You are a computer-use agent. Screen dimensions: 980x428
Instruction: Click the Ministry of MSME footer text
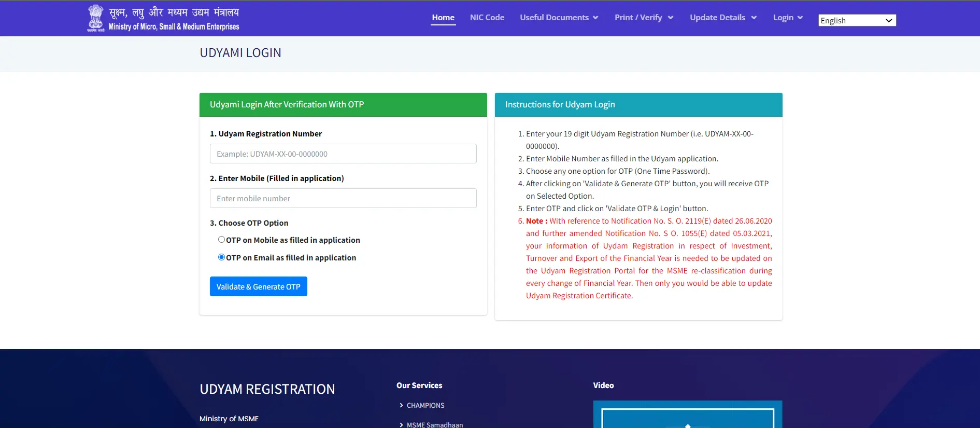click(x=229, y=419)
